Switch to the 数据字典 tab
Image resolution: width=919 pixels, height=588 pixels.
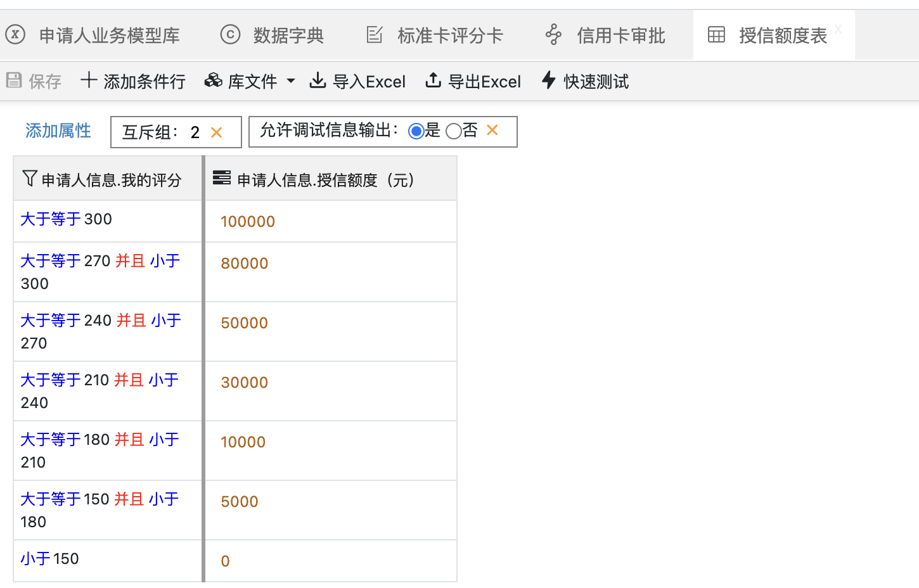click(x=288, y=35)
